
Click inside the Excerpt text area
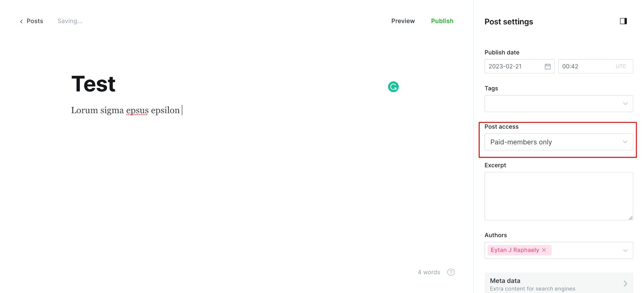coord(558,195)
